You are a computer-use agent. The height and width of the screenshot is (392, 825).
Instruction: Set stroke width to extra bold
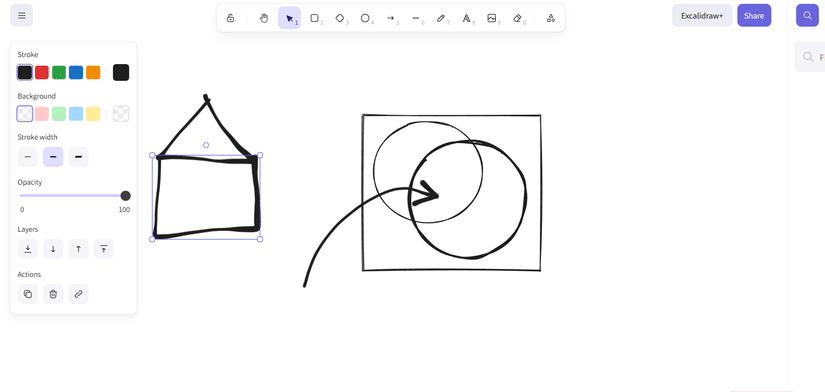[78, 157]
